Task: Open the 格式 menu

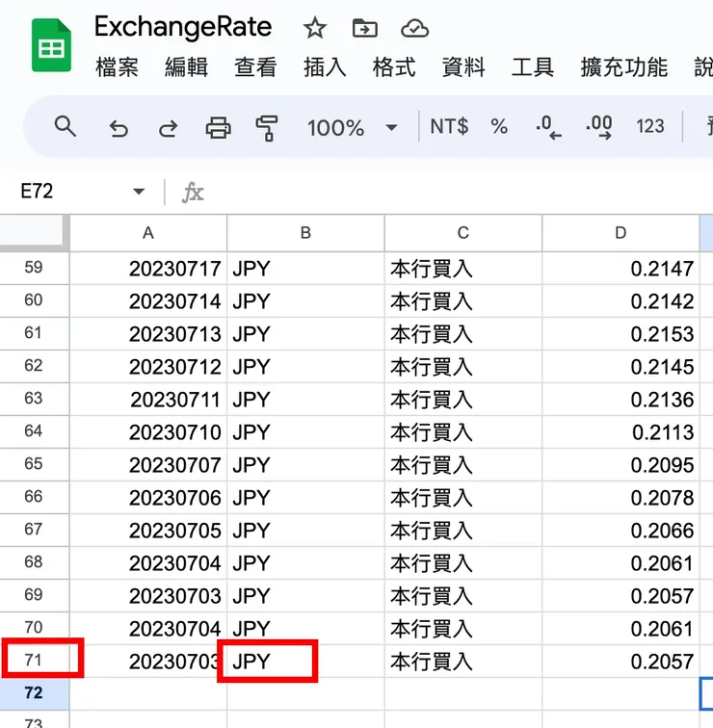Action: click(394, 67)
